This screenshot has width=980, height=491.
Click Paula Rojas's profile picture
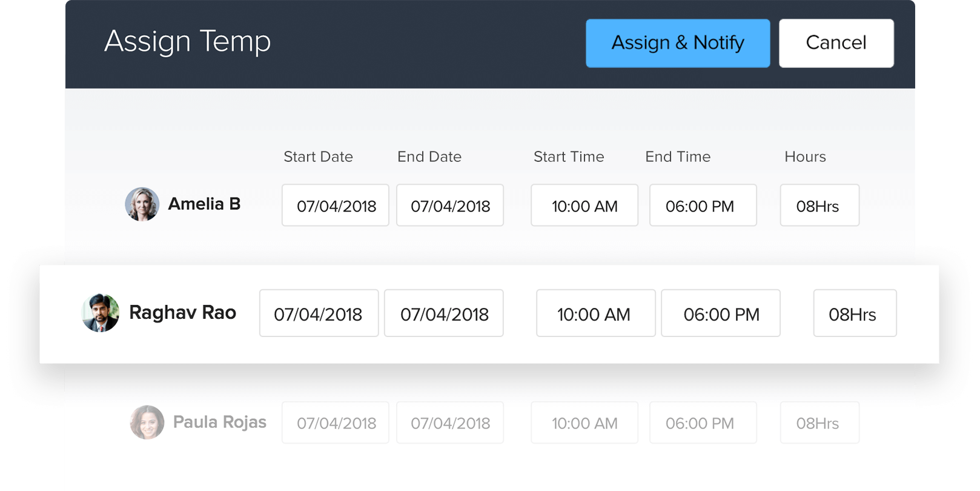pyautogui.click(x=147, y=422)
